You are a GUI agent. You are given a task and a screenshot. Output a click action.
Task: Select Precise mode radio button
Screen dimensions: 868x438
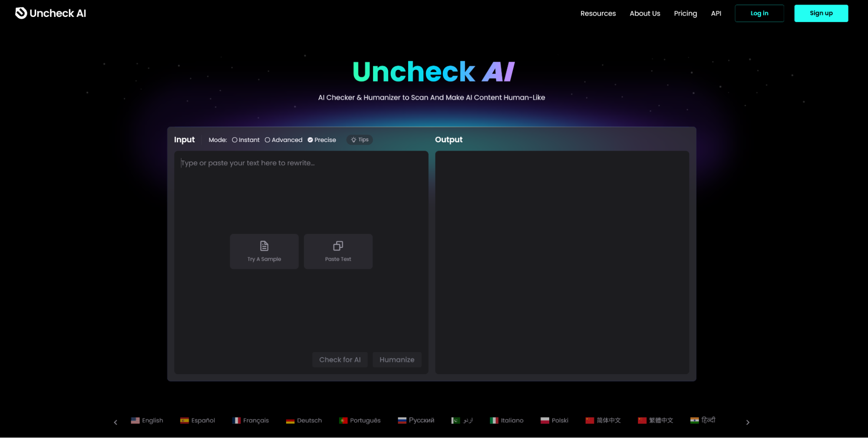click(322, 140)
